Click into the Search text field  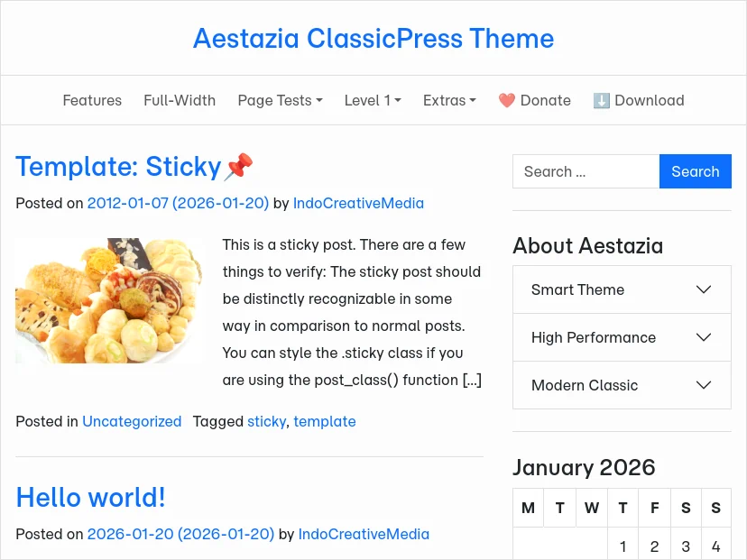[x=586, y=171]
